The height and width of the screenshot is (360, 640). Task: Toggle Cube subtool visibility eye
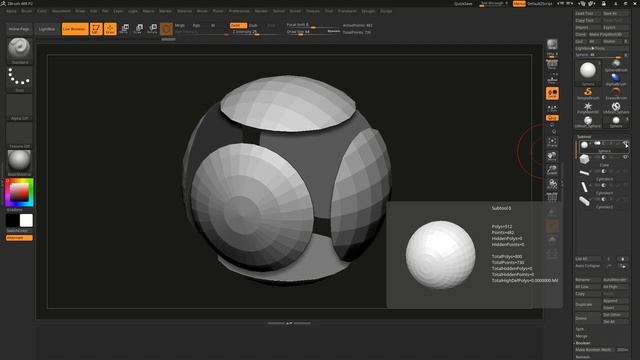(625, 157)
